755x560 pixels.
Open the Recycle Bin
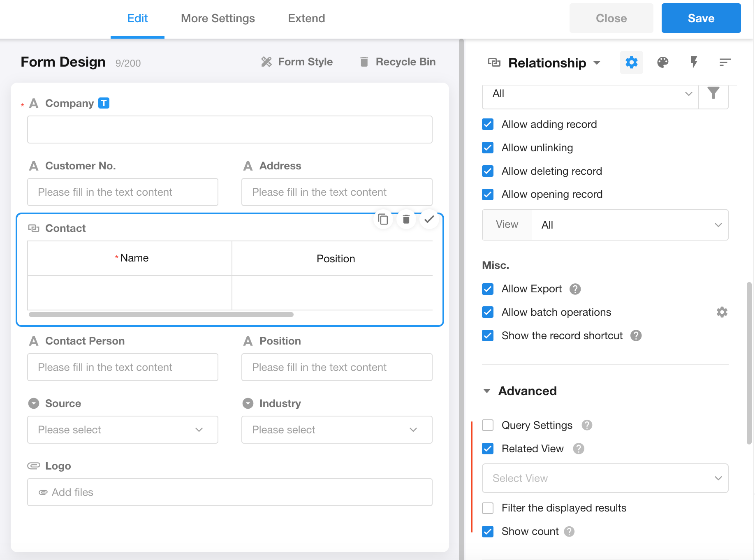pyautogui.click(x=398, y=62)
